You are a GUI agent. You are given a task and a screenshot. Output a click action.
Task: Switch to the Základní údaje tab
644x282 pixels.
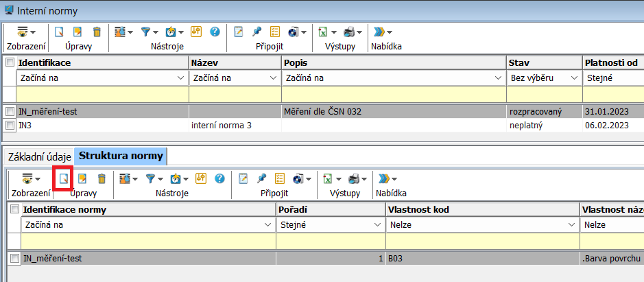tap(38, 156)
